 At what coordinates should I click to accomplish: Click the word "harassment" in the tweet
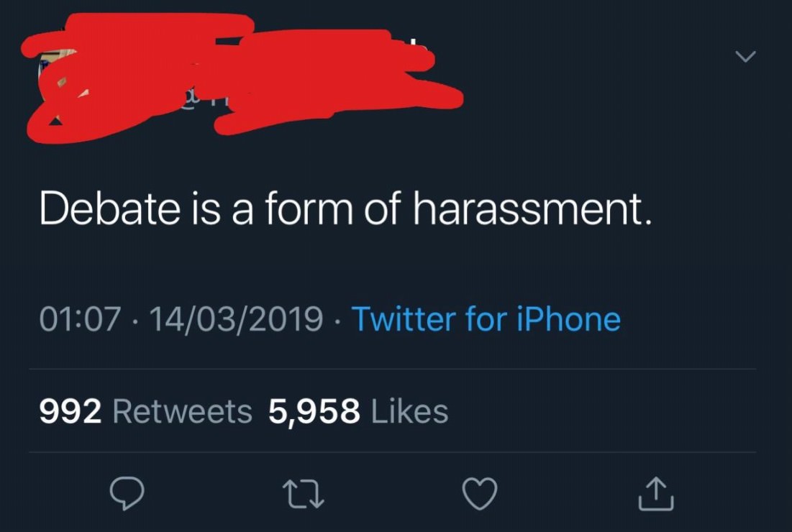529,208
